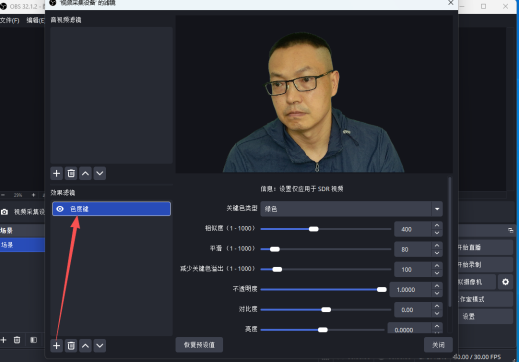
Task: Increase 平滑 with up stepper arrow
Action: click(x=437, y=245)
